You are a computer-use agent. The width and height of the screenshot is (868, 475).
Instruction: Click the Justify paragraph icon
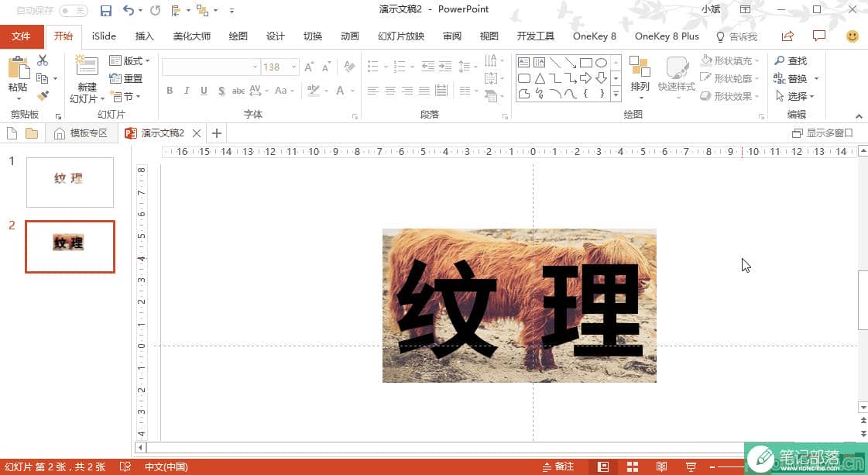(x=424, y=91)
